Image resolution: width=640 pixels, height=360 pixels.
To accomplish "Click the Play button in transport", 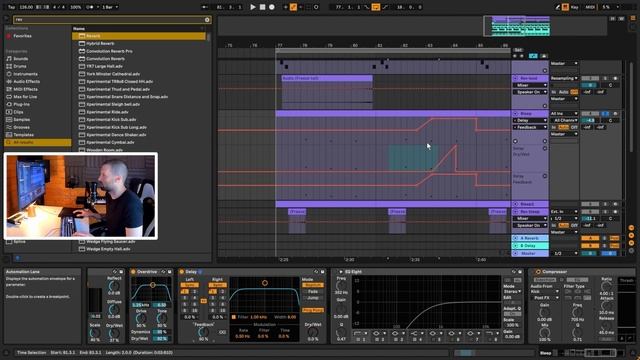I will click(253, 7).
